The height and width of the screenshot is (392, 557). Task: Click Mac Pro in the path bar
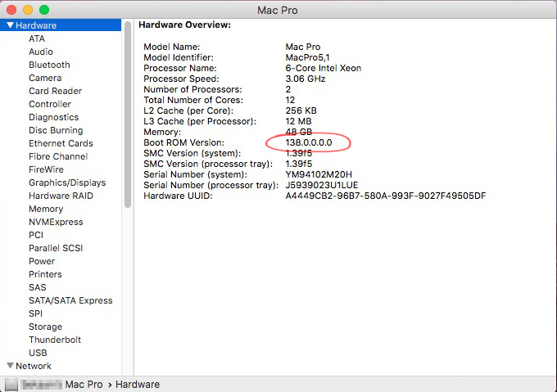point(84,385)
